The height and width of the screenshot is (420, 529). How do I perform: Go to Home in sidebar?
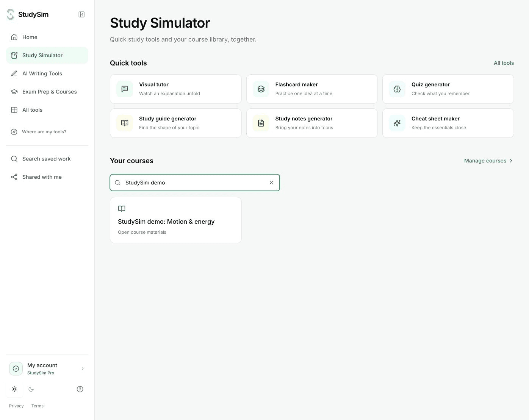[x=47, y=37]
